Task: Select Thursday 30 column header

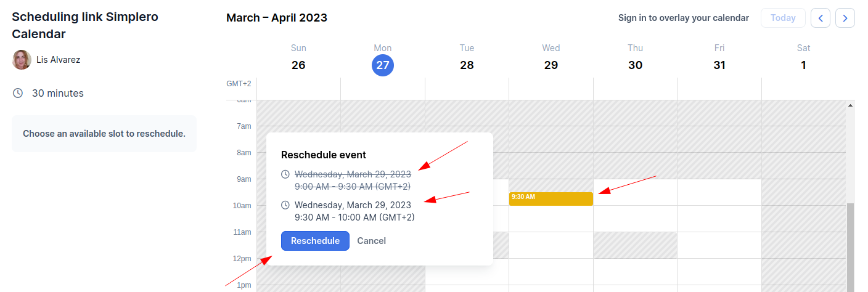Action: tap(635, 57)
